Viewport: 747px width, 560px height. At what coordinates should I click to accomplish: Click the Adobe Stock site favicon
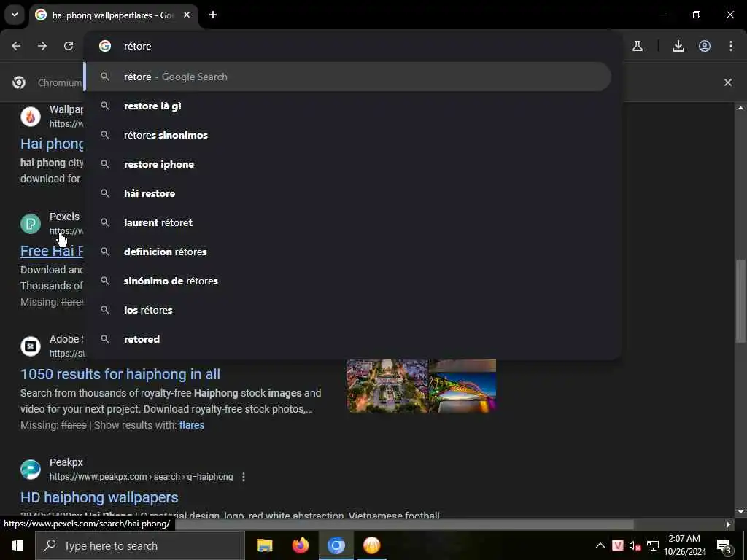click(31, 346)
